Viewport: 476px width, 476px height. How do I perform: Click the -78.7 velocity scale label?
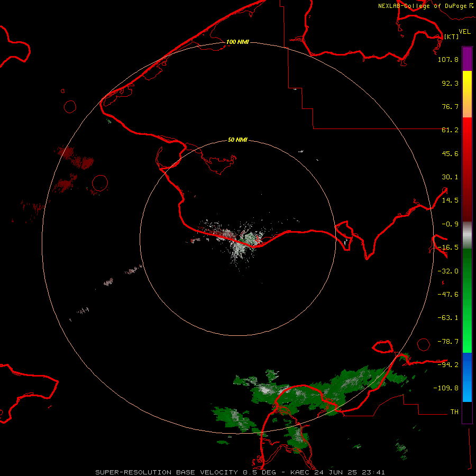click(448, 342)
